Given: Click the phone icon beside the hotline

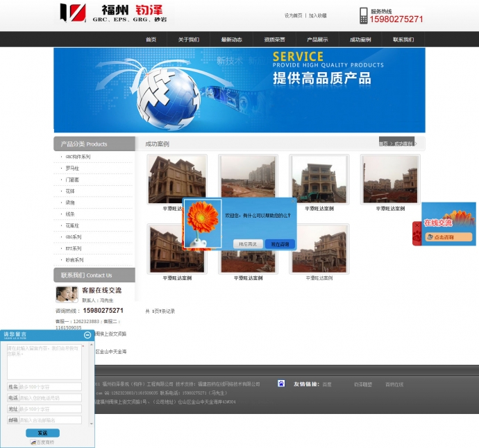Looking at the screenshot, I should click(363, 15).
